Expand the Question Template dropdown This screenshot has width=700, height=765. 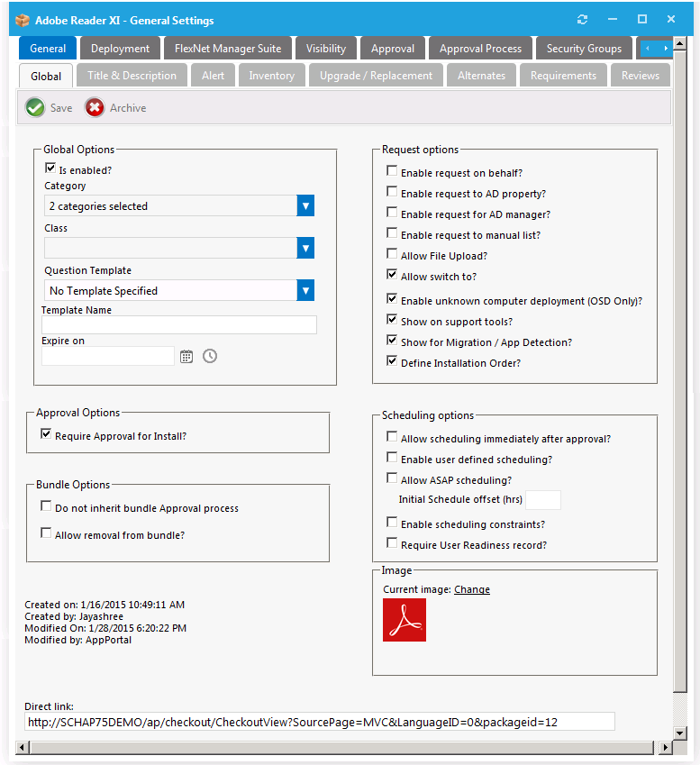[305, 290]
